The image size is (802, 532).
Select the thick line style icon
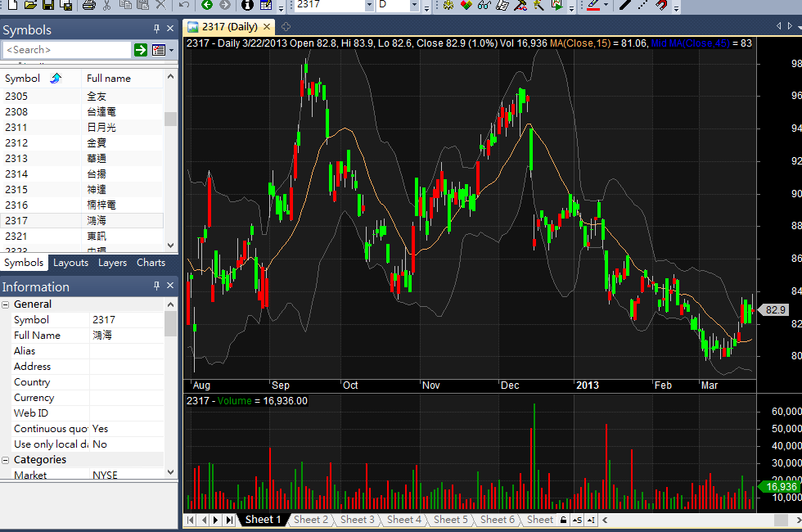625,5
